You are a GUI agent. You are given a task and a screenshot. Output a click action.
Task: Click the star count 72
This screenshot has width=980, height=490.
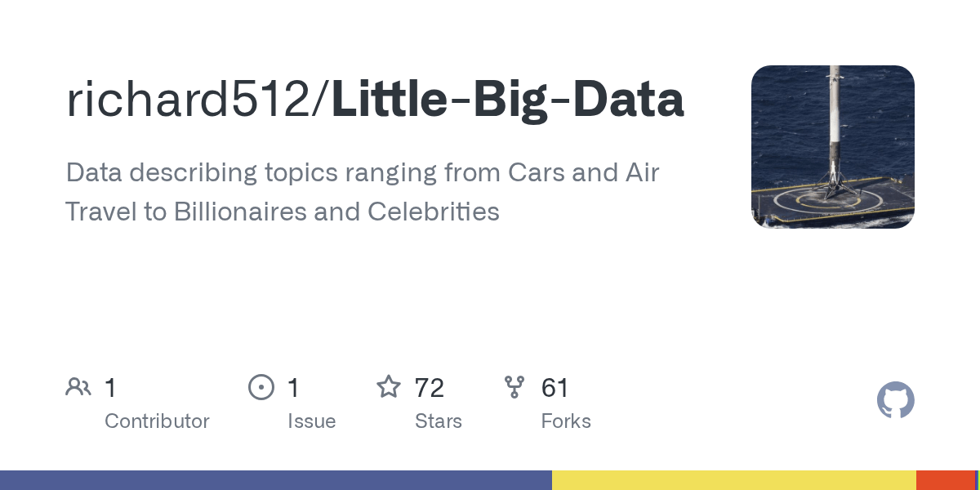pos(429,388)
